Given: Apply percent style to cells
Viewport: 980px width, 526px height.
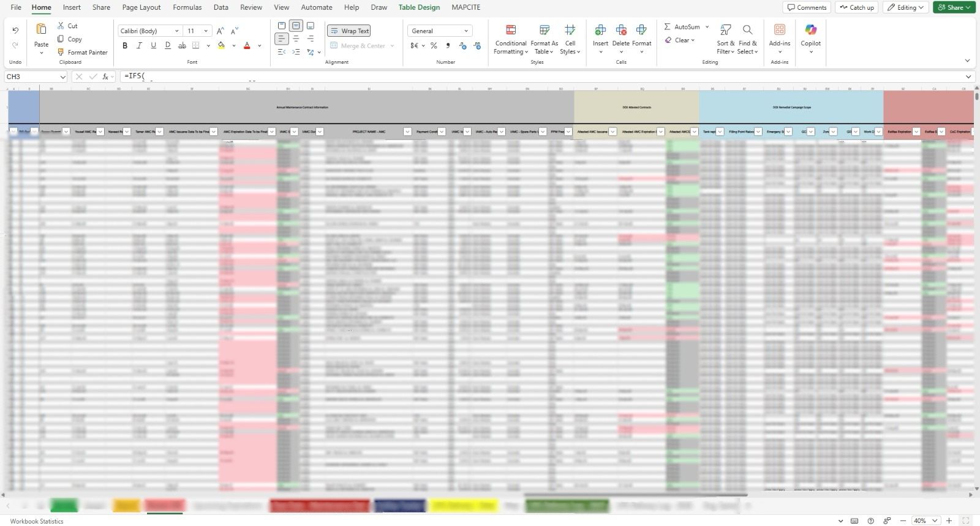Looking at the screenshot, I should pos(434,45).
